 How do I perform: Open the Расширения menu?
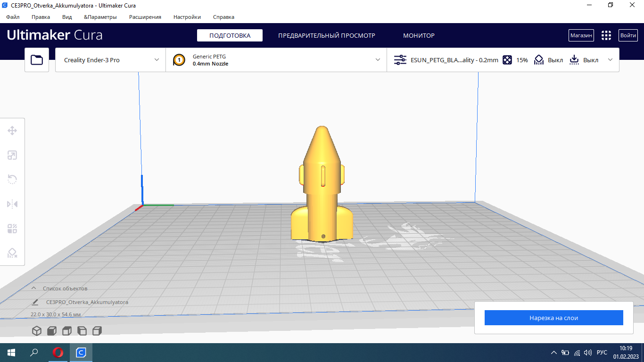pyautogui.click(x=145, y=17)
